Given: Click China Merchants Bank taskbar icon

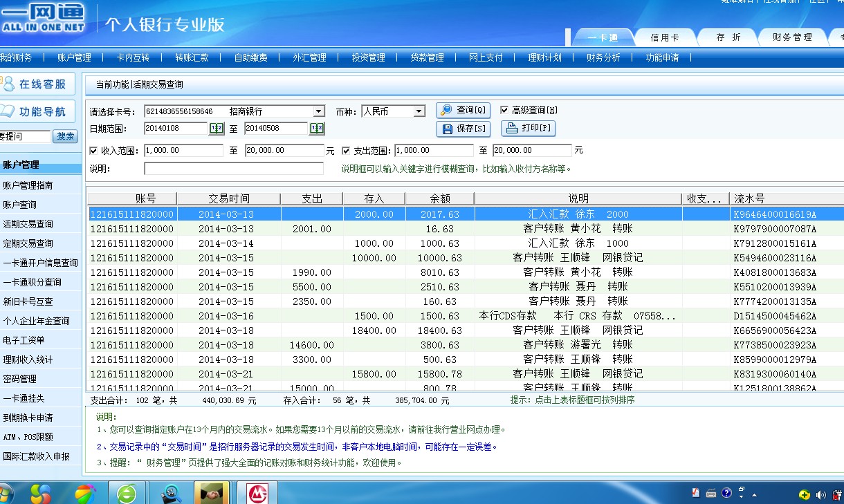Looking at the screenshot, I should click(x=258, y=493).
